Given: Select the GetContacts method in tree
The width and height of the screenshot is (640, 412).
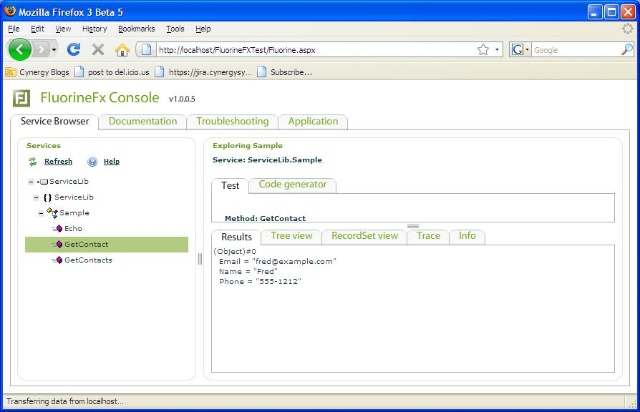Looking at the screenshot, I should click(x=88, y=260).
